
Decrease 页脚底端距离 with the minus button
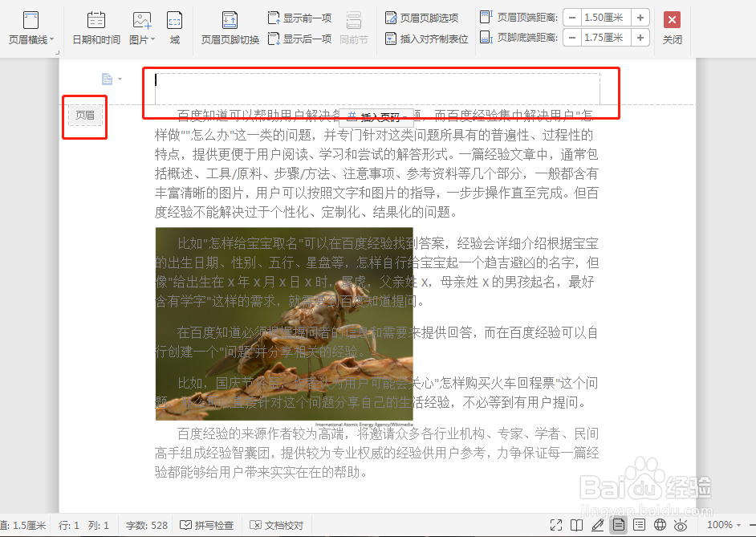click(572, 37)
